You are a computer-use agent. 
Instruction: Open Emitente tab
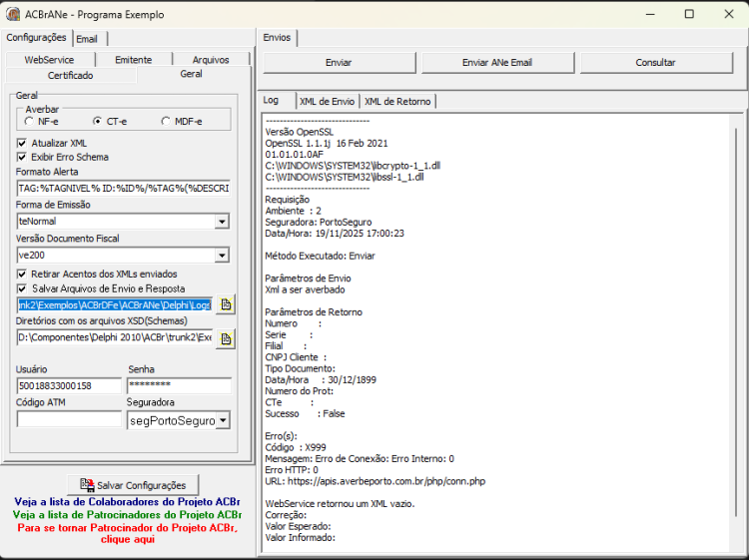[133, 60]
